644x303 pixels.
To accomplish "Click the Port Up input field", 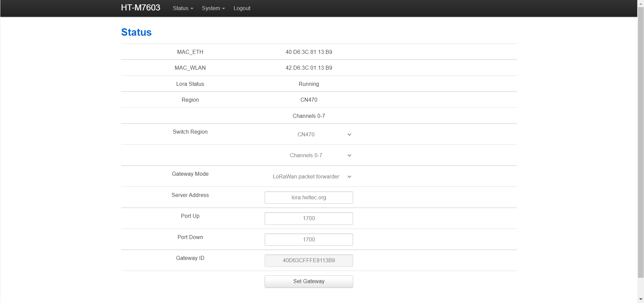I will point(309,218).
